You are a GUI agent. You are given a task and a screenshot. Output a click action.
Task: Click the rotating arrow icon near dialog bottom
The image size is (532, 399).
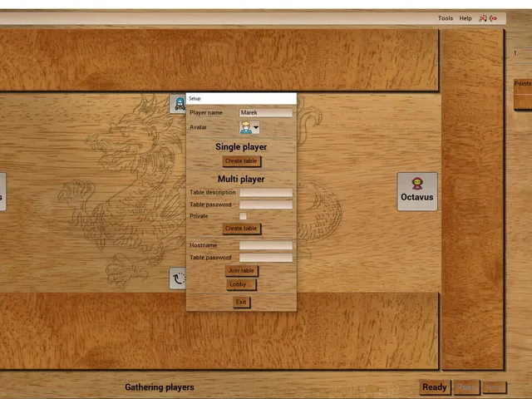click(x=178, y=278)
